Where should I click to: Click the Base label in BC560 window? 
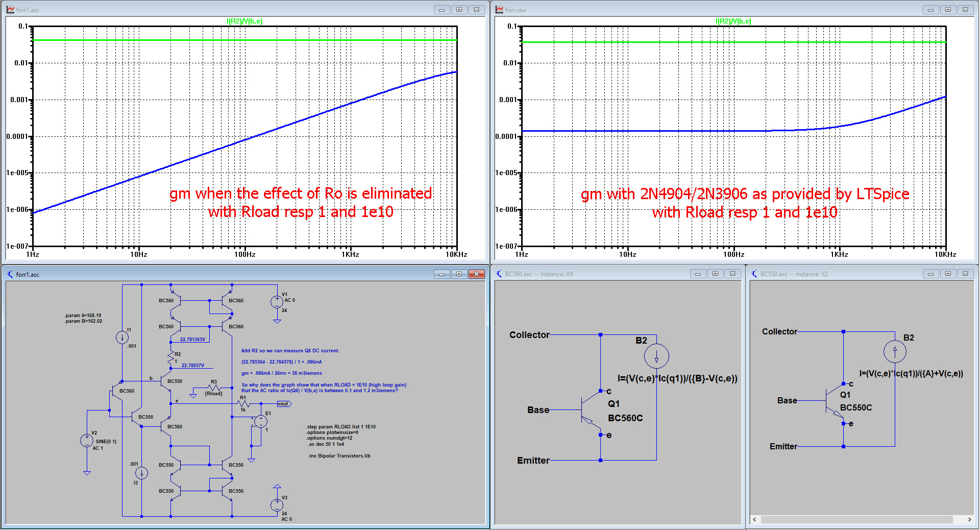click(x=538, y=410)
